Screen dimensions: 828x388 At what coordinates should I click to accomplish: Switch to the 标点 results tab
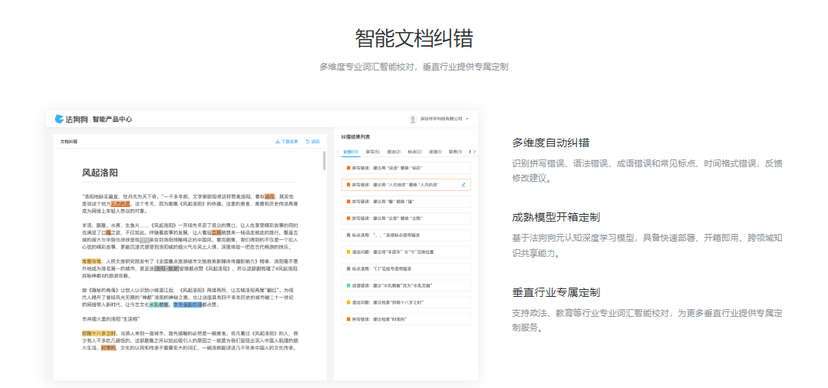click(415, 152)
